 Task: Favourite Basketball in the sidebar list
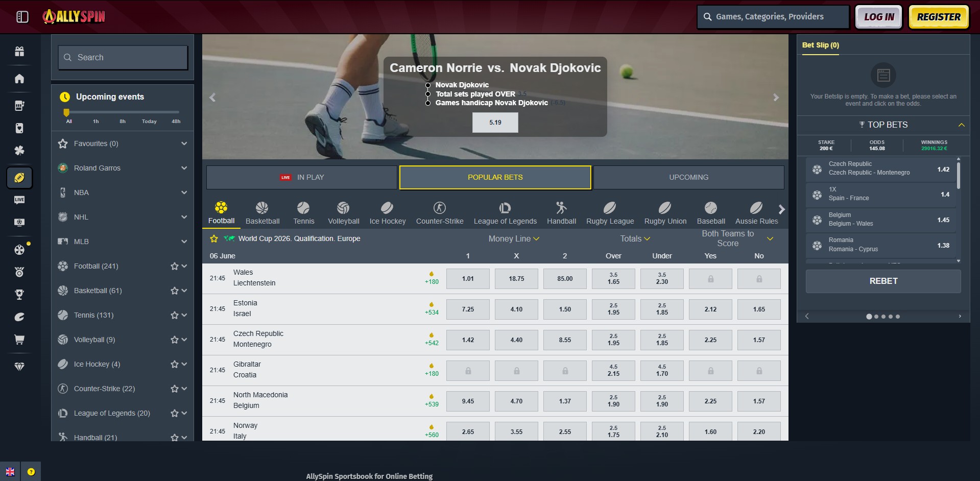[x=174, y=291]
